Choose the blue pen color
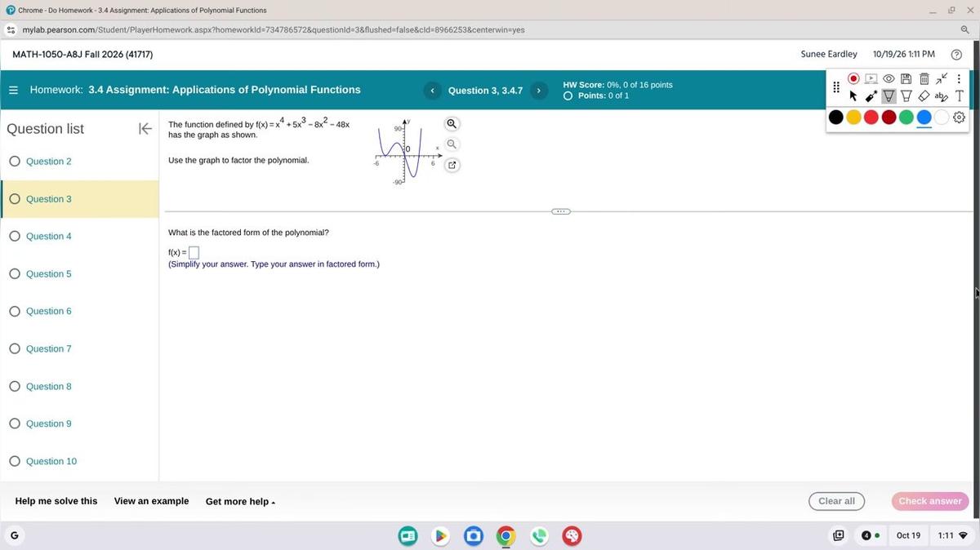Image resolution: width=980 pixels, height=550 pixels. coord(924,118)
